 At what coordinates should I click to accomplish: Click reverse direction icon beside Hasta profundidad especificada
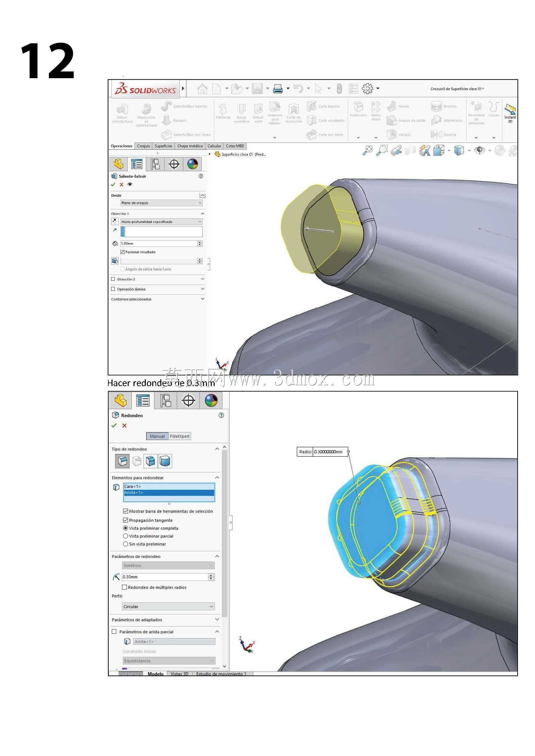[x=115, y=222]
